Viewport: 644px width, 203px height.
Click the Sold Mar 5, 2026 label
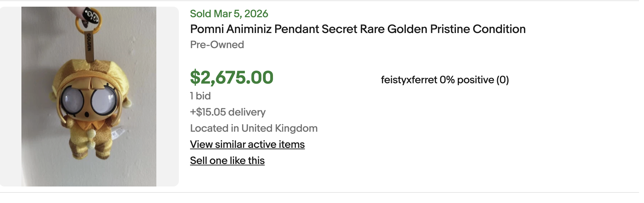pyautogui.click(x=229, y=14)
